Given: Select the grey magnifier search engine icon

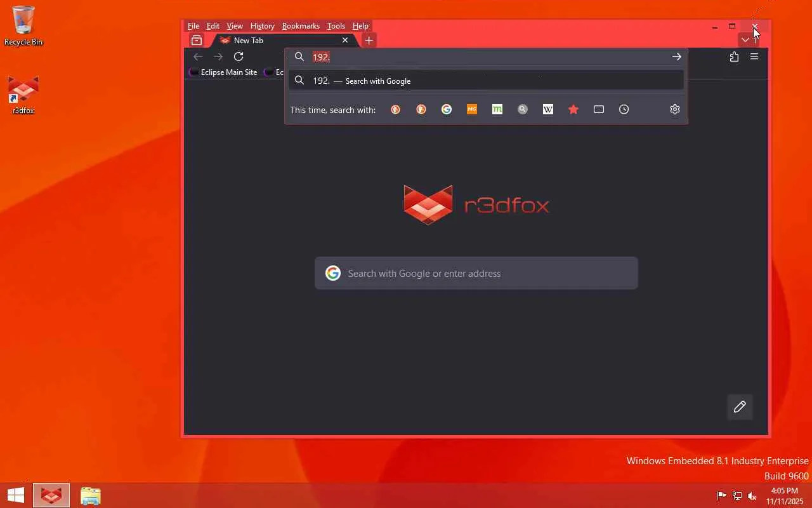Looking at the screenshot, I should (x=523, y=109).
